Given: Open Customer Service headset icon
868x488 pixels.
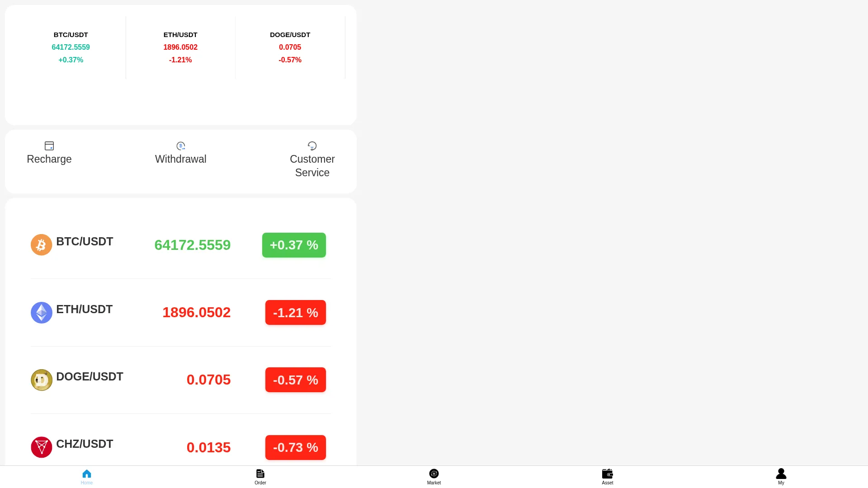Looking at the screenshot, I should pos(312,145).
